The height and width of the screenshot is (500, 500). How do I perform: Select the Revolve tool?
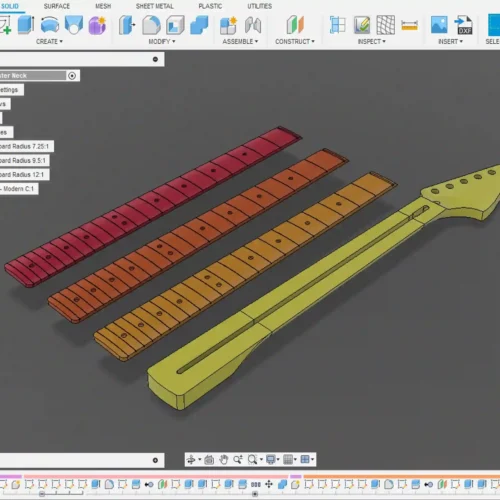pyautogui.click(x=50, y=25)
